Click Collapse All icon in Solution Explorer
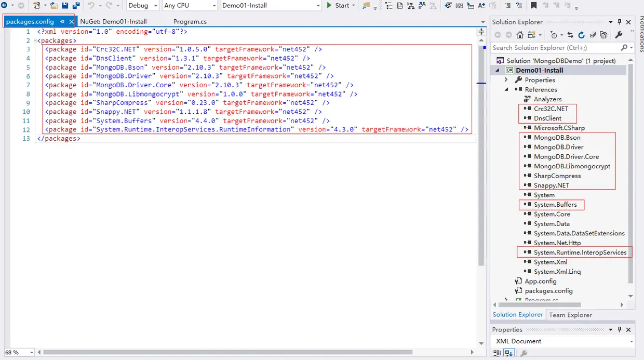The height and width of the screenshot is (360, 644). (593, 35)
